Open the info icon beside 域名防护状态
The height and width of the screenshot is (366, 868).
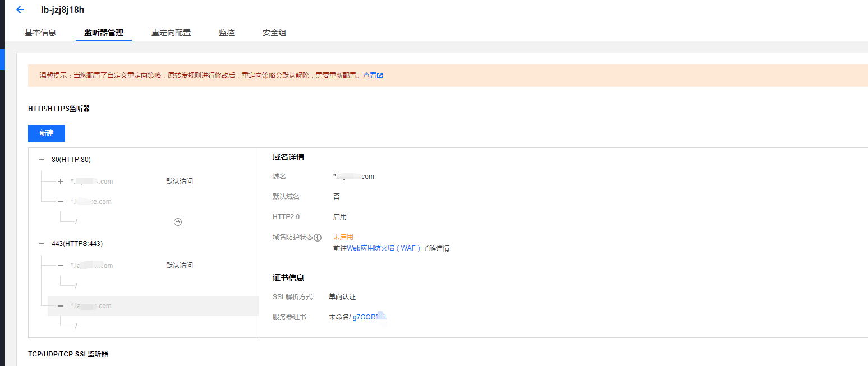point(318,237)
